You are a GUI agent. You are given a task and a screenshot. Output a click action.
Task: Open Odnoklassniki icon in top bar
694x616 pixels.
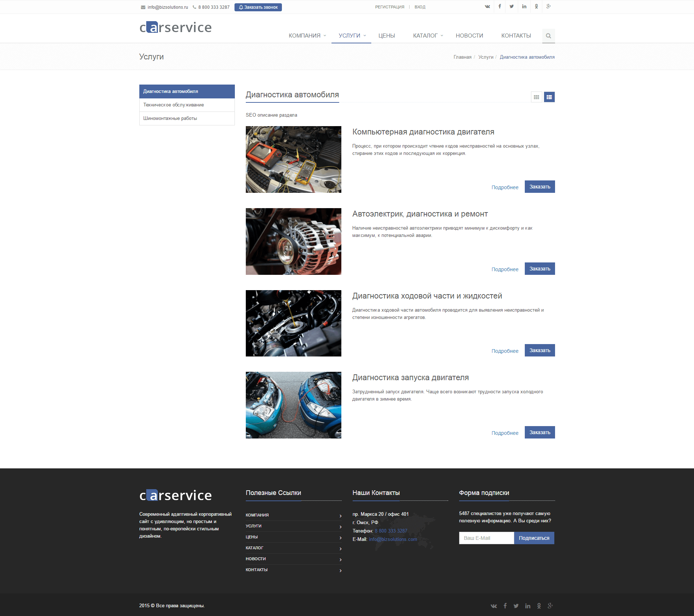click(x=536, y=7)
